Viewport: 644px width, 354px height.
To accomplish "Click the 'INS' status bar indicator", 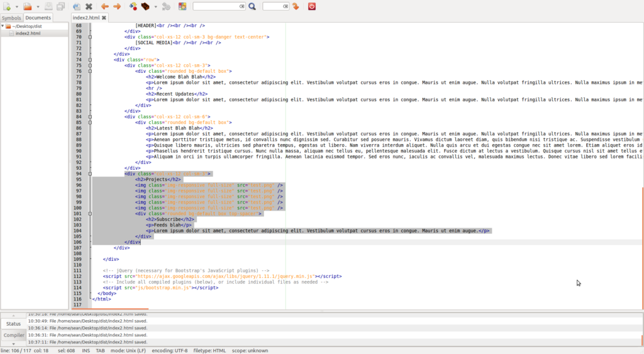I will 86,351.
